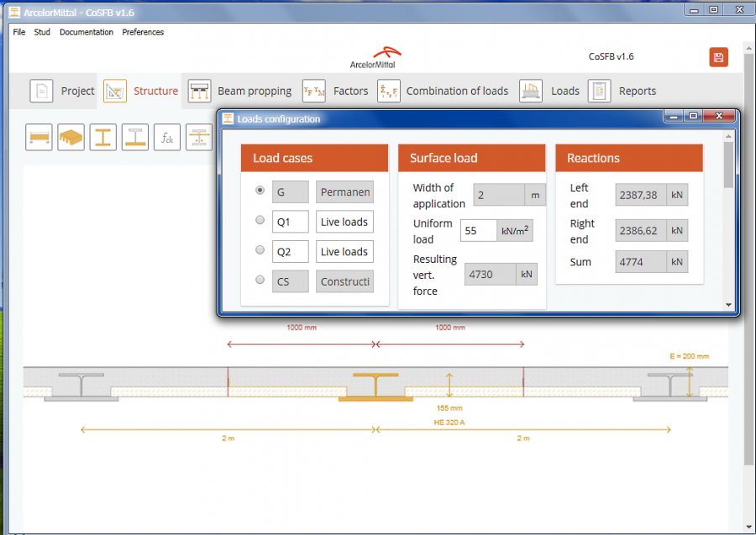Click the Q2 Live loads description field
756x535 pixels.
tap(344, 252)
